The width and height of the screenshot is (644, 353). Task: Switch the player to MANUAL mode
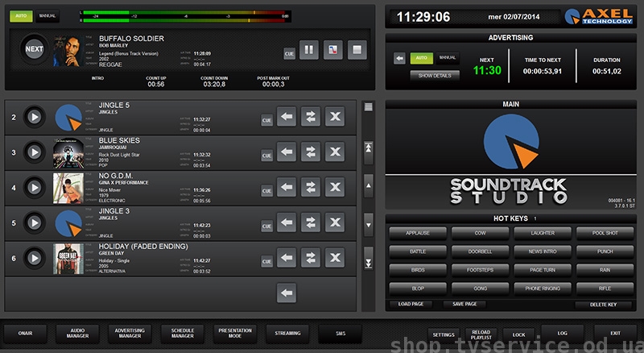click(x=47, y=16)
